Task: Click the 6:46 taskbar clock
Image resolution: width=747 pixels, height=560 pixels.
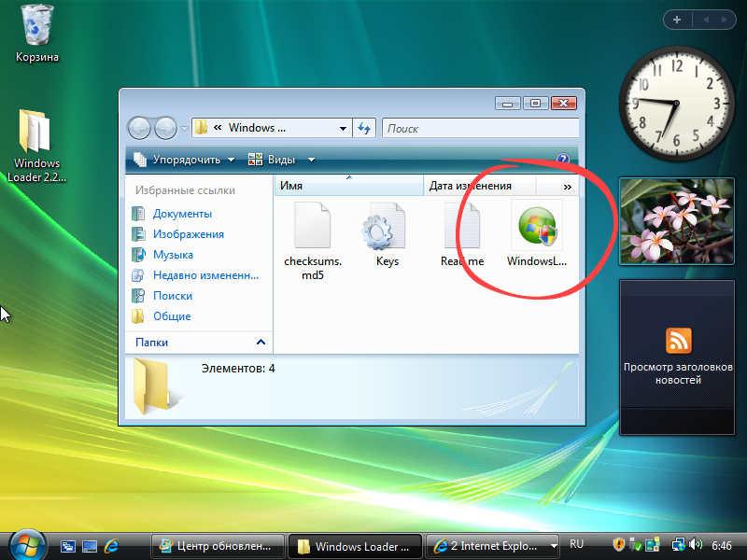Action: coord(721,546)
